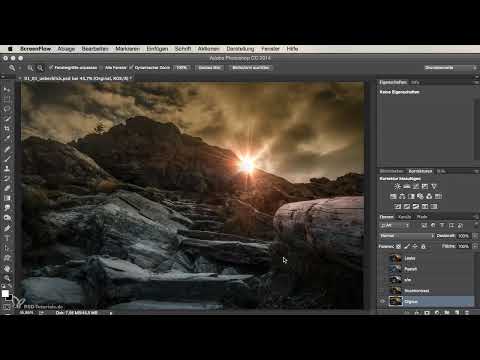480x360 pixels.
Task: Open the Bearbeiten menu
Action: pos(95,49)
